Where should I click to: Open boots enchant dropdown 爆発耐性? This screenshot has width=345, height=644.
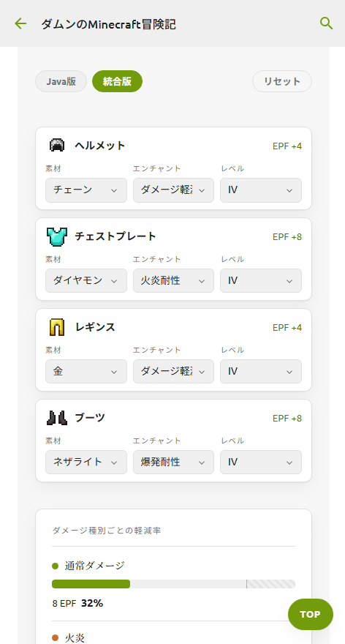click(x=173, y=463)
